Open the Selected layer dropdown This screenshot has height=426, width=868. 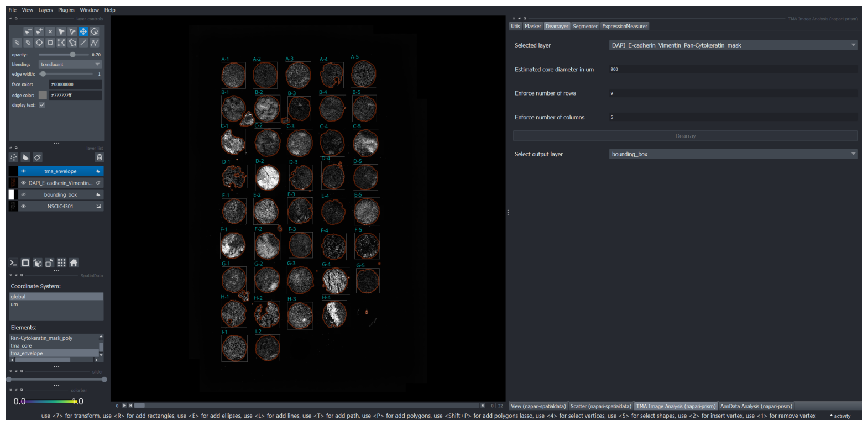click(733, 45)
